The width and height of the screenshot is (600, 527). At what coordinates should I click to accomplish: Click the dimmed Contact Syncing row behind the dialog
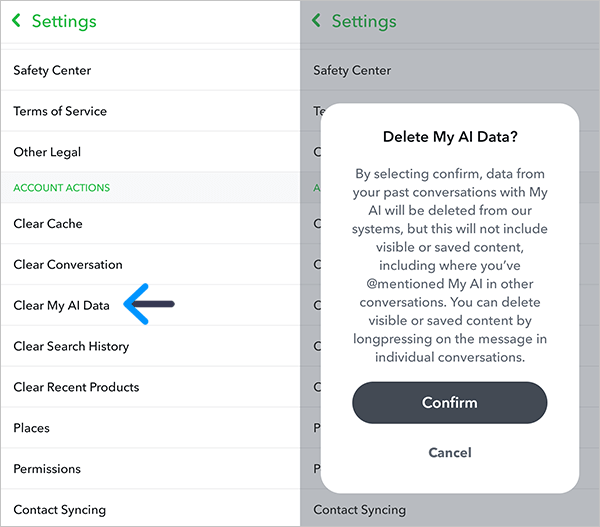pos(360,510)
